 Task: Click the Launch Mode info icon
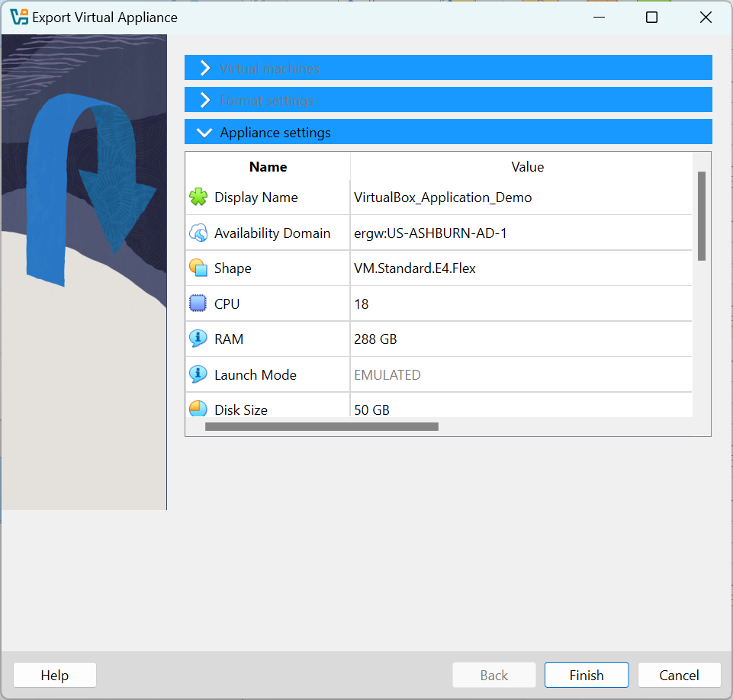click(x=198, y=374)
